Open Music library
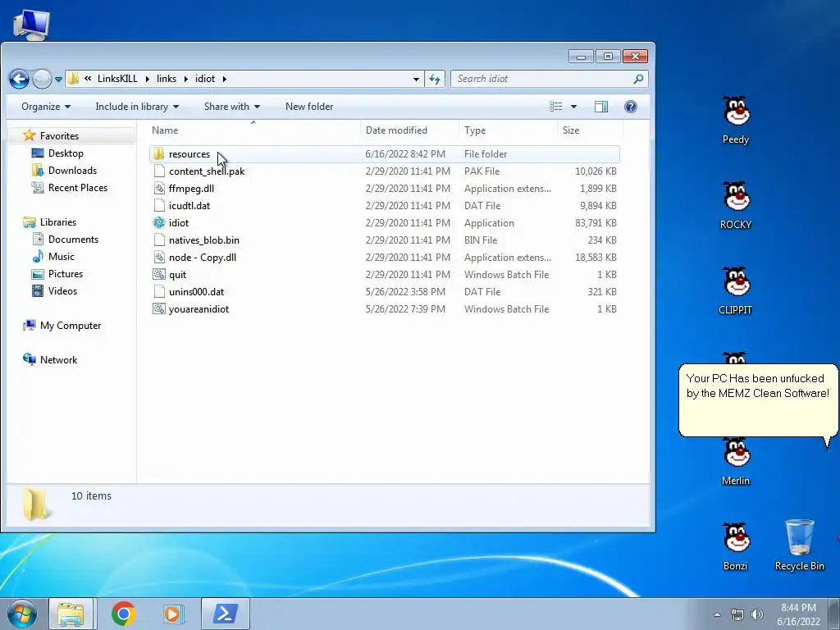Screen dimensions: 840x630 pos(61,257)
